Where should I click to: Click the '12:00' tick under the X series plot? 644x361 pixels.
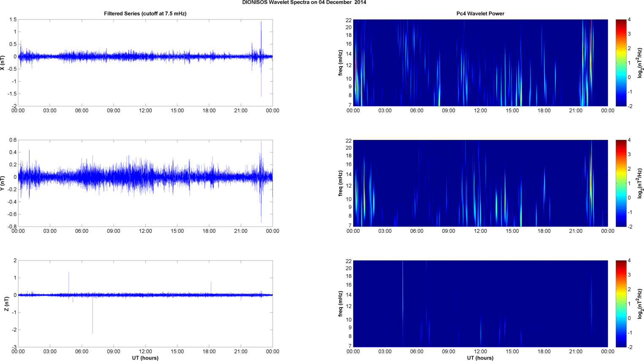tap(145, 111)
